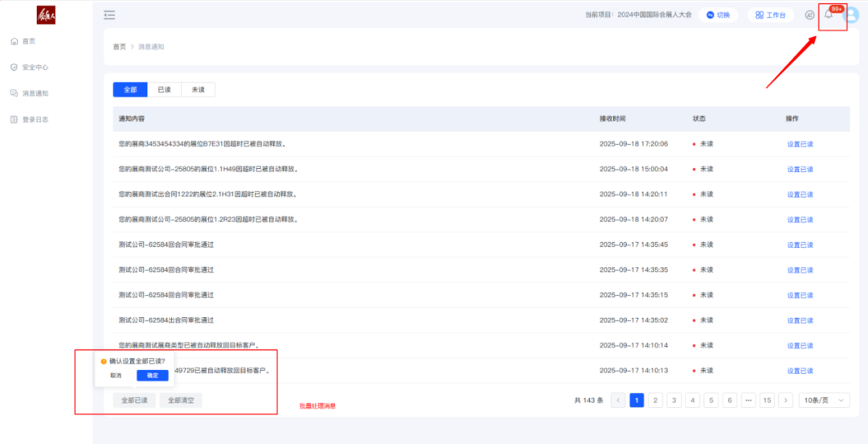Click the 切换 project switch button
This screenshot has width=868, height=444.
[718, 15]
